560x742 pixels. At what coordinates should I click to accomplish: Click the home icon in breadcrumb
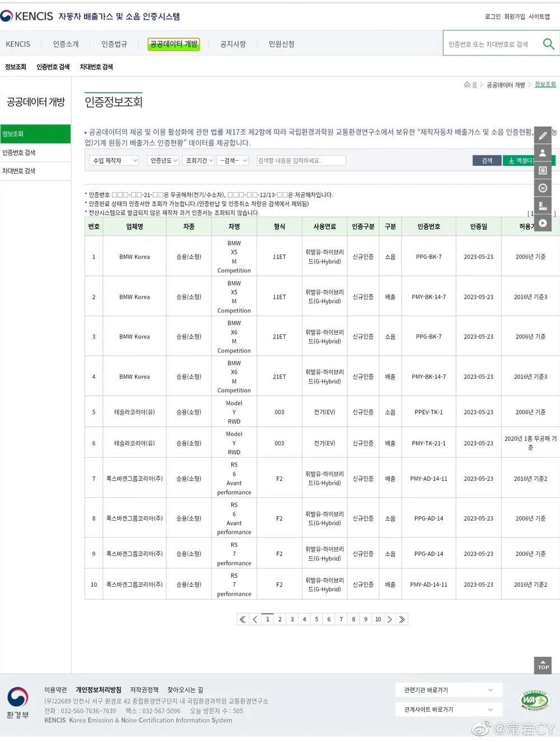tap(467, 85)
